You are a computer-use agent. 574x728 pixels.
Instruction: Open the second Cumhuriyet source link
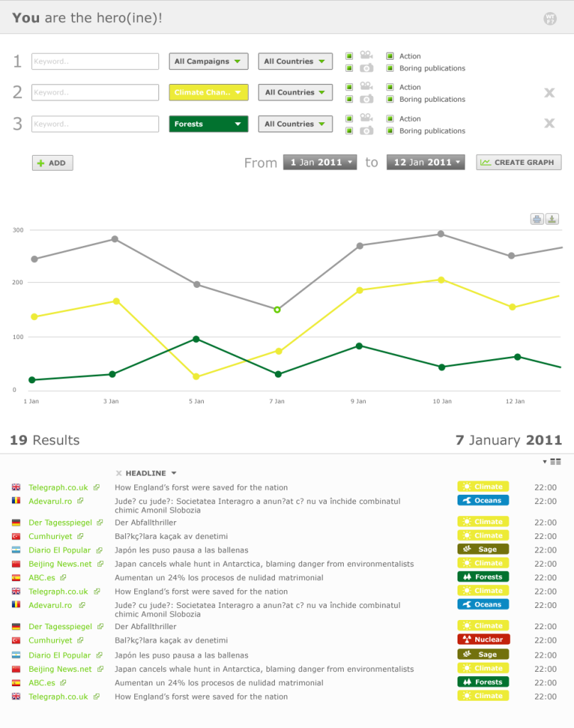pyautogui.click(x=50, y=641)
